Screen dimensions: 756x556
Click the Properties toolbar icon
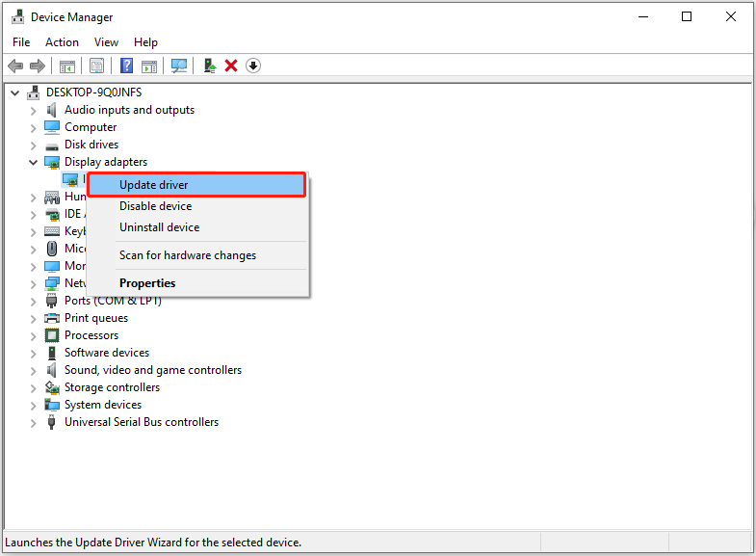(x=96, y=66)
